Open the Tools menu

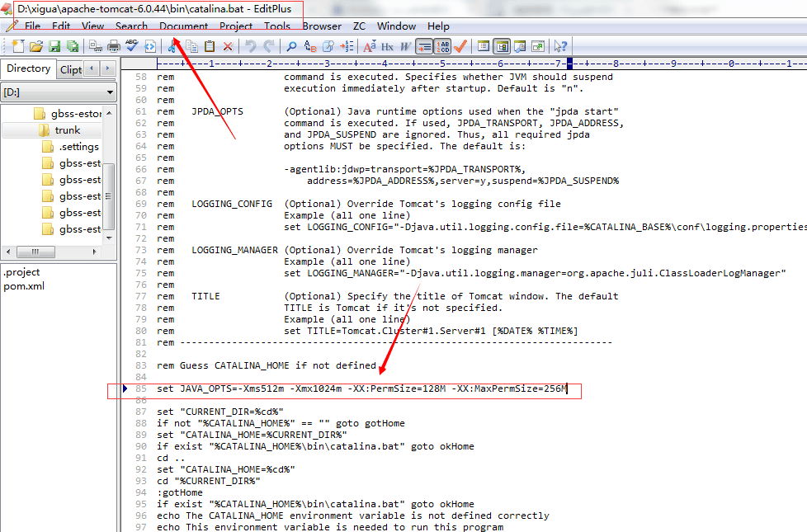click(277, 26)
